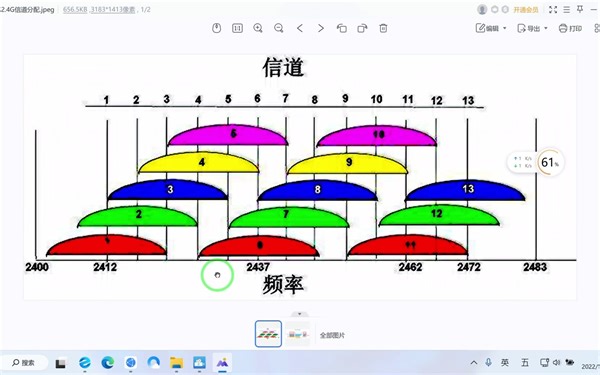Open the 编辑 (Edit) button
Screen dimensions: 600x375
click(487, 28)
